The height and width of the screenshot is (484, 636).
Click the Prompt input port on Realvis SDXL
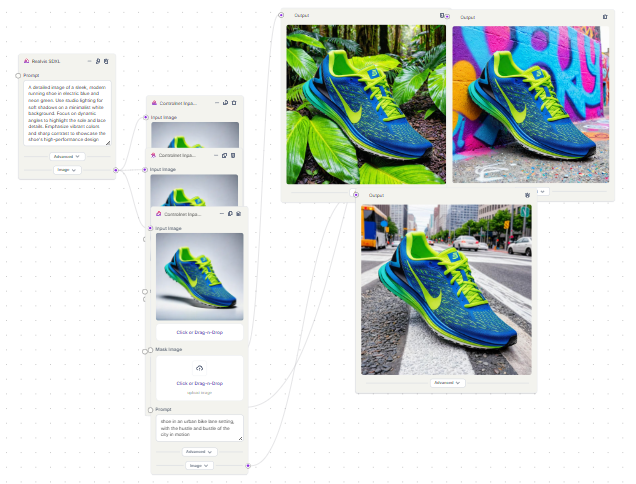pos(18,75)
